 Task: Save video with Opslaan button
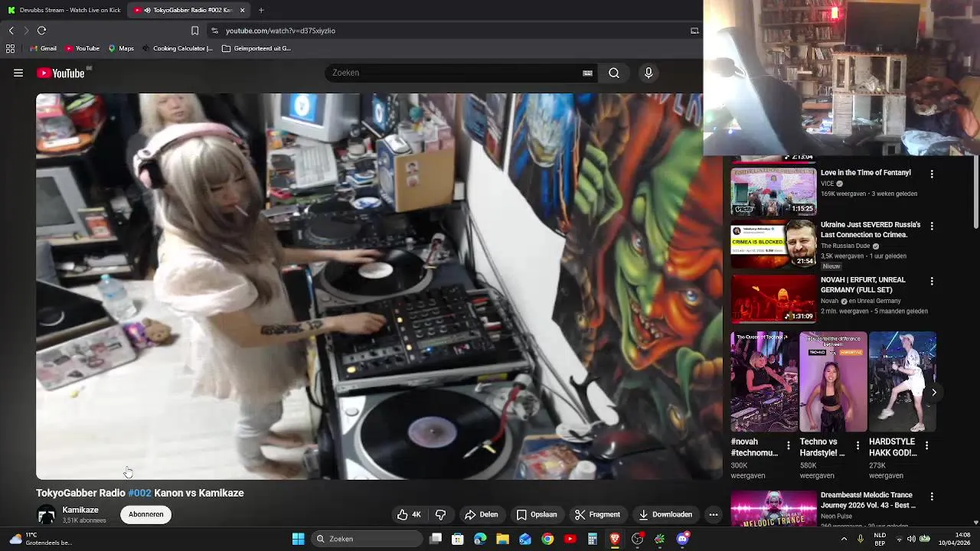coord(537,514)
